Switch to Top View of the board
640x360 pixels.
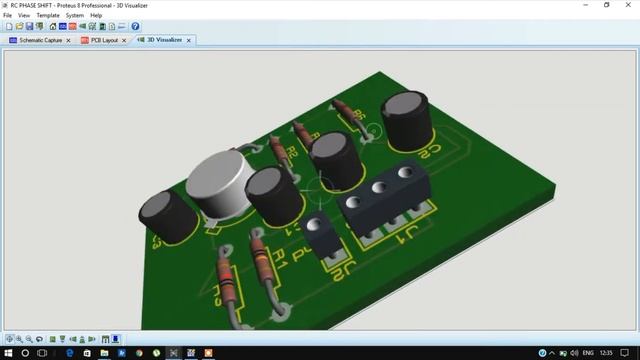coord(53,339)
